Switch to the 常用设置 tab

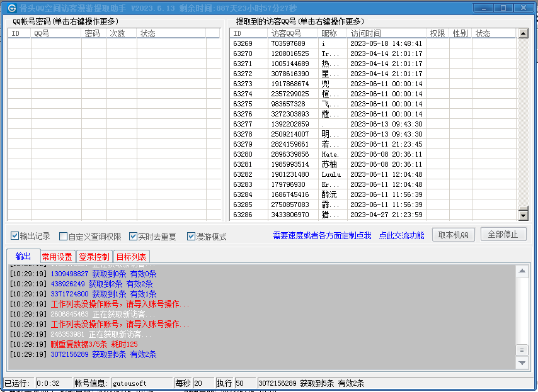tap(57, 257)
